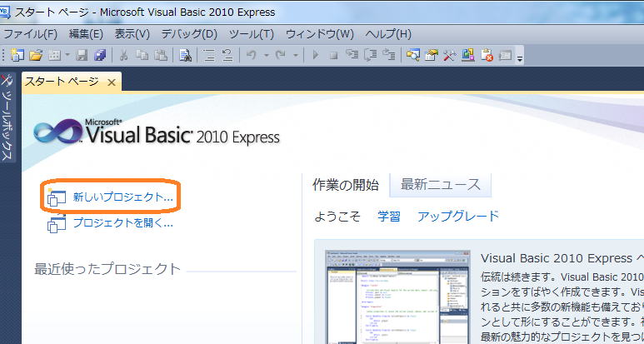Click the 新しいプロジェクト... link

click(122, 198)
